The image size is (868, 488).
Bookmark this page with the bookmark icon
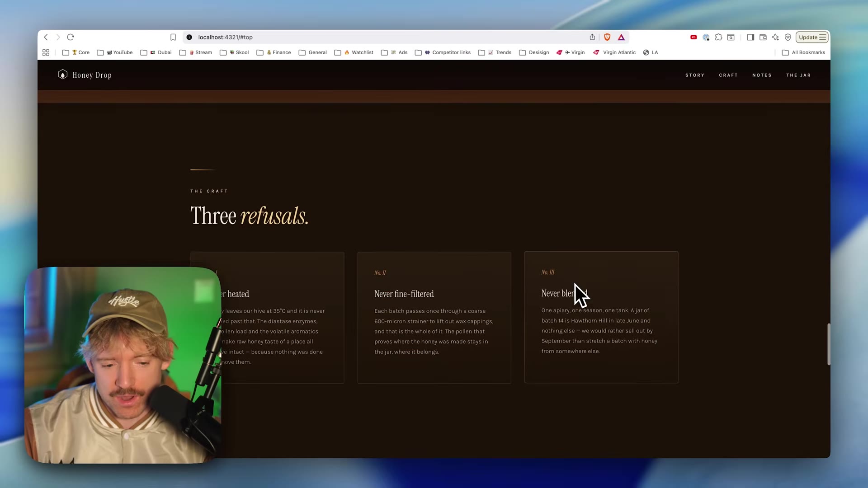[x=173, y=37]
